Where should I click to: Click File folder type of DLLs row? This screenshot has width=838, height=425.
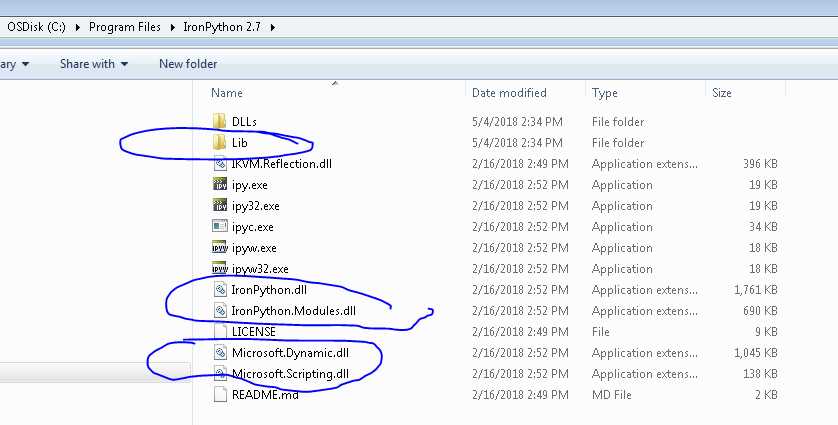click(x=618, y=121)
